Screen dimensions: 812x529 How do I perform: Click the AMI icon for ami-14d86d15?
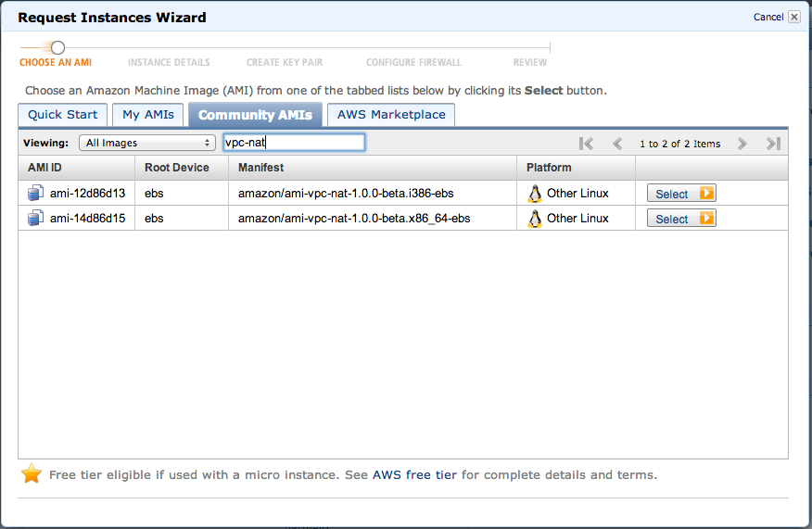point(35,218)
